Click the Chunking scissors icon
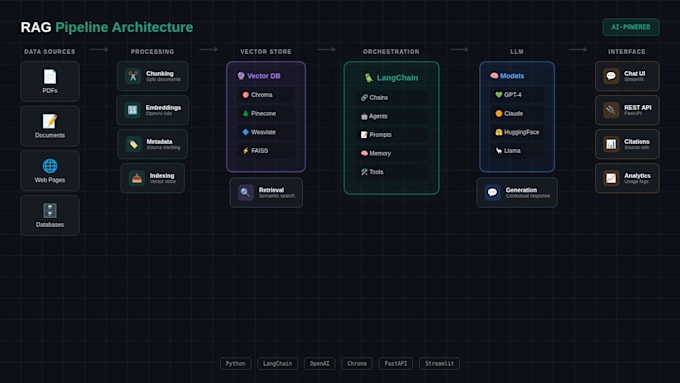 (x=133, y=76)
